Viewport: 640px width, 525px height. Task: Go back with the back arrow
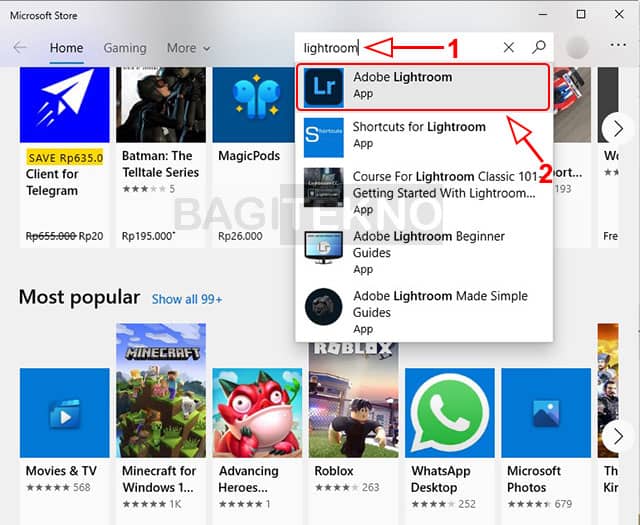coord(20,47)
